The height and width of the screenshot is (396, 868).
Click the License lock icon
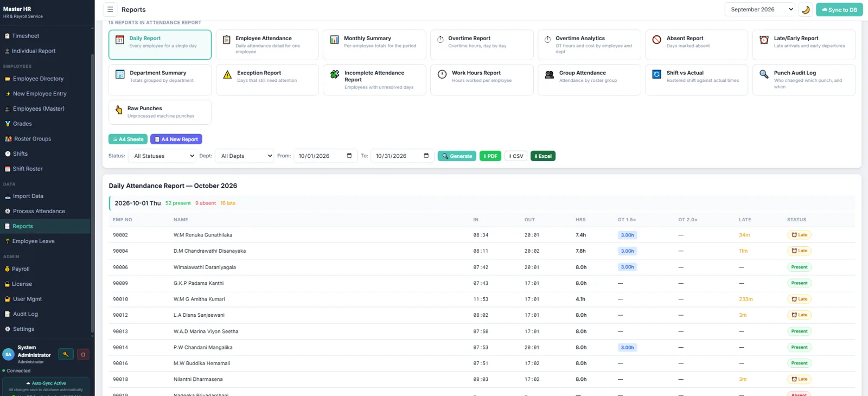coord(7,284)
